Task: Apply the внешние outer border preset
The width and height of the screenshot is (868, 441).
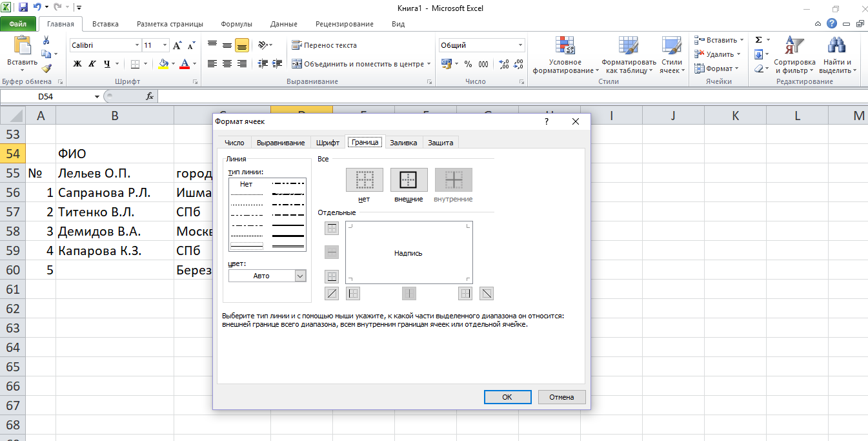Action: pos(409,180)
